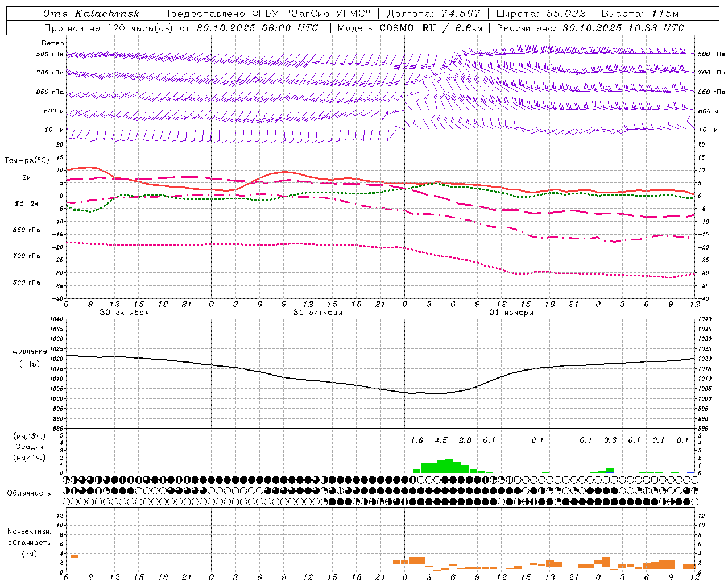Click the (мм/3ч.) precipitation unit label
This screenshot has height=582, width=728.
[x=30, y=436]
